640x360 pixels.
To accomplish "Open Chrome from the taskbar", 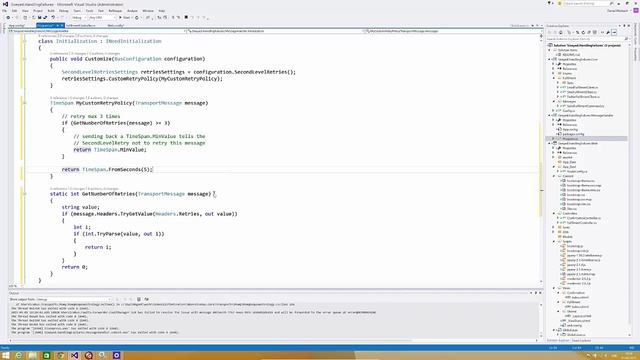I will pyautogui.click(x=60, y=355).
